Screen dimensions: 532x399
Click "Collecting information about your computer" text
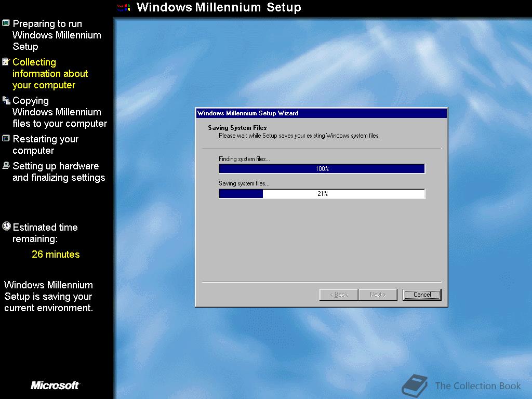pyautogui.click(x=50, y=74)
